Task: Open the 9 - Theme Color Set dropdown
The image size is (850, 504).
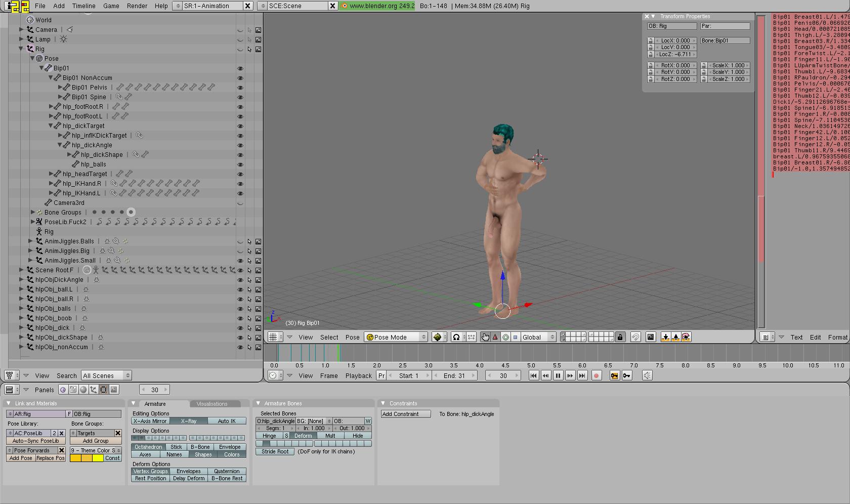Action: 96,450
